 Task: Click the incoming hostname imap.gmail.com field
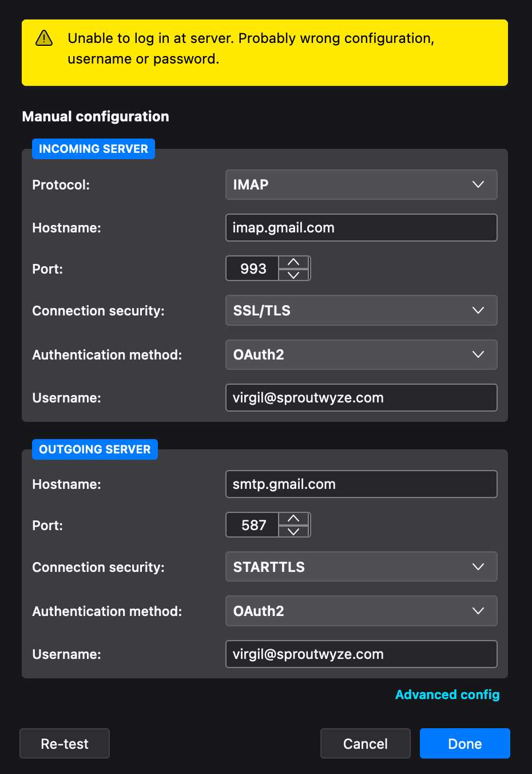coord(361,228)
